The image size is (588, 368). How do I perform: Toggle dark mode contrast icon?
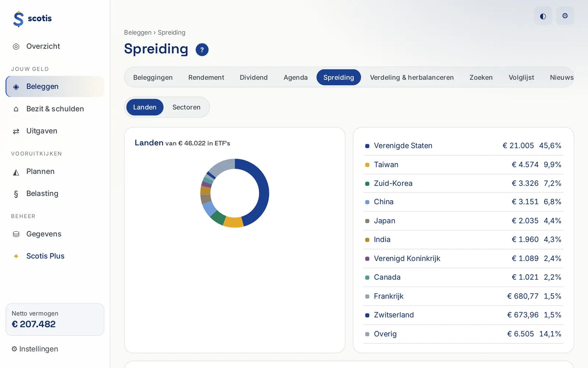click(543, 16)
